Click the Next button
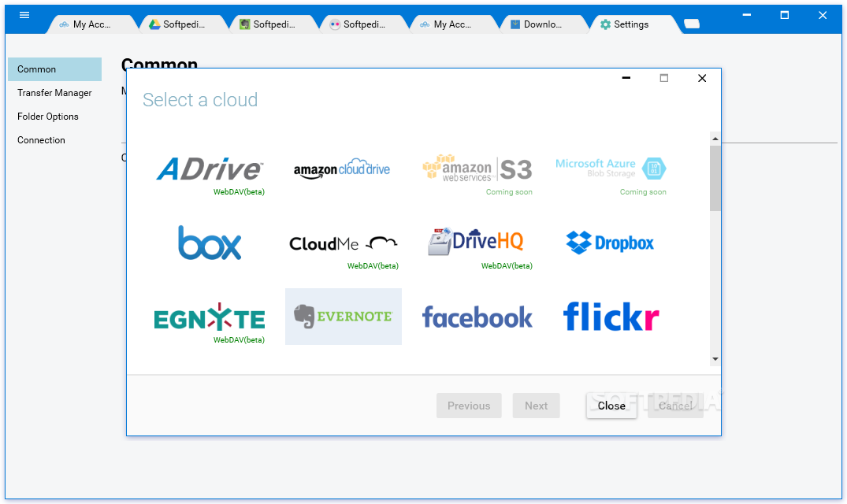 point(536,406)
